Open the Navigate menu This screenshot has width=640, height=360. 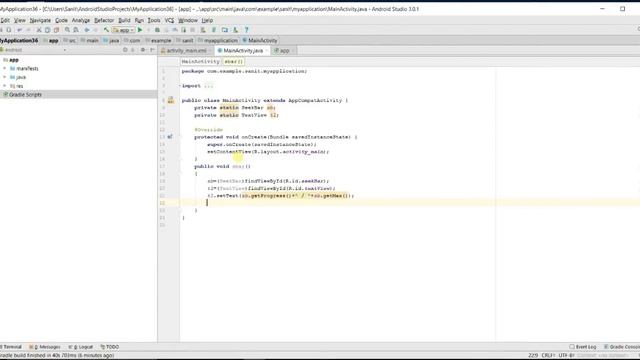pos(40,20)
